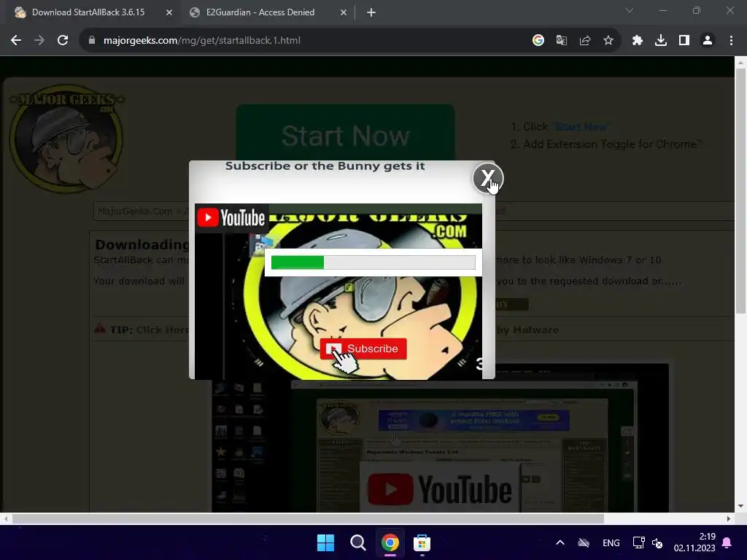
Task: Open the Extensions puzzle icon
Action: point(638,41)
